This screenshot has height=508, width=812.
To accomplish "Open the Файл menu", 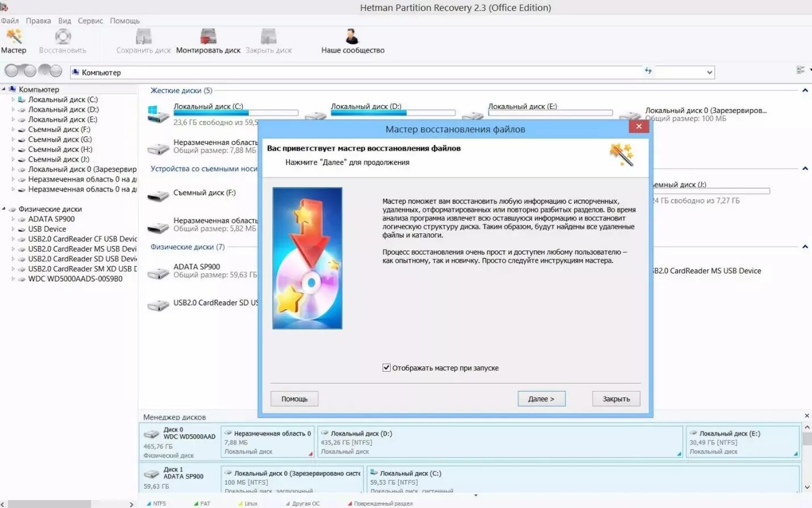I will click(10, 20).
